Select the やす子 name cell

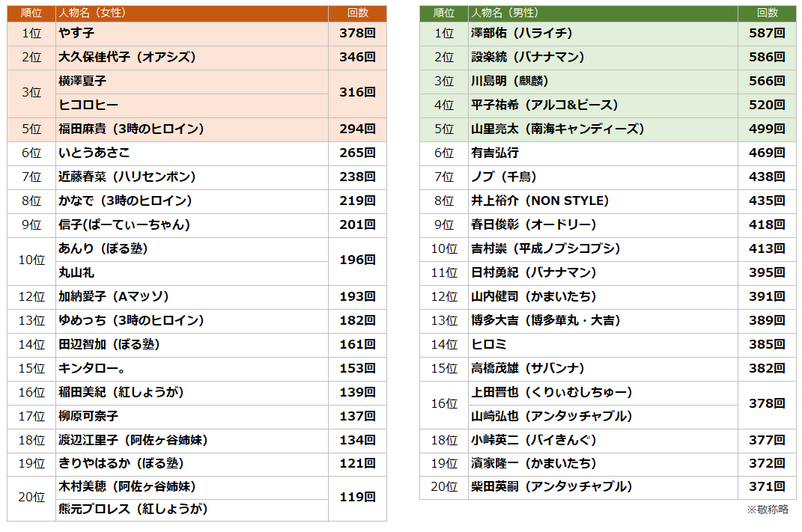(x=76, y=33)
